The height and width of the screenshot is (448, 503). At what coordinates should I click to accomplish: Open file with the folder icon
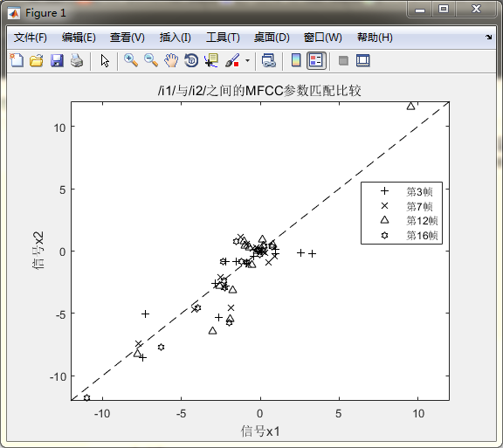[37, 60]
